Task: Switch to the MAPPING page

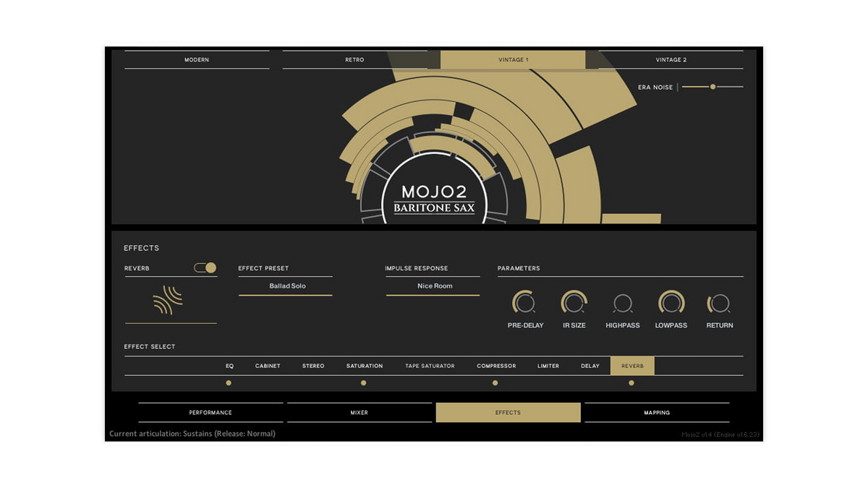Action: tap(657, 412)
